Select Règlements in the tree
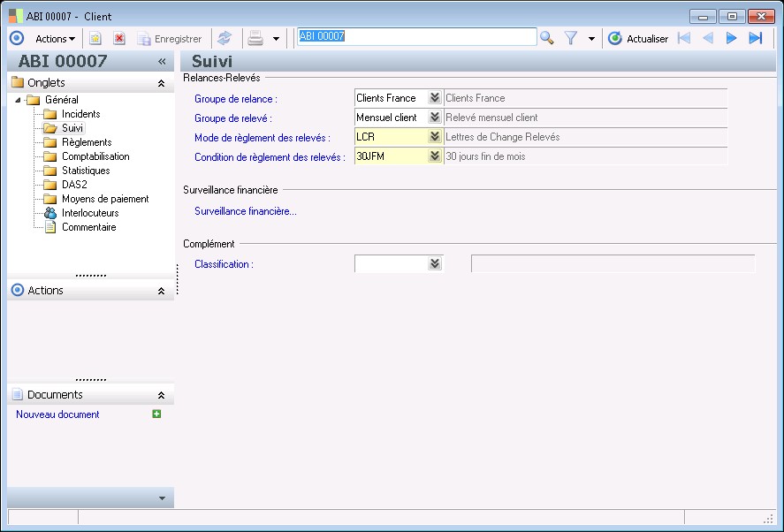Viewport: 784px width, 532px height. pyautogui.click(x=87, y=142)
